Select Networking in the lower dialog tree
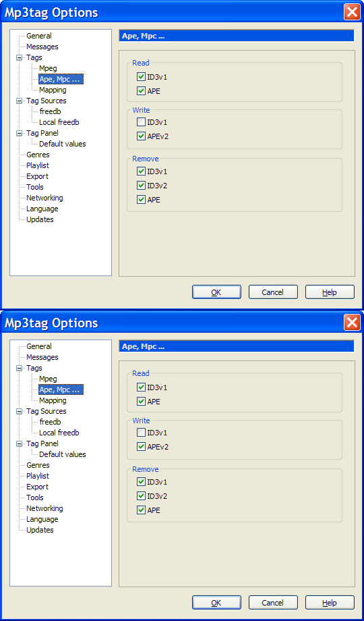 coord(44,508)
